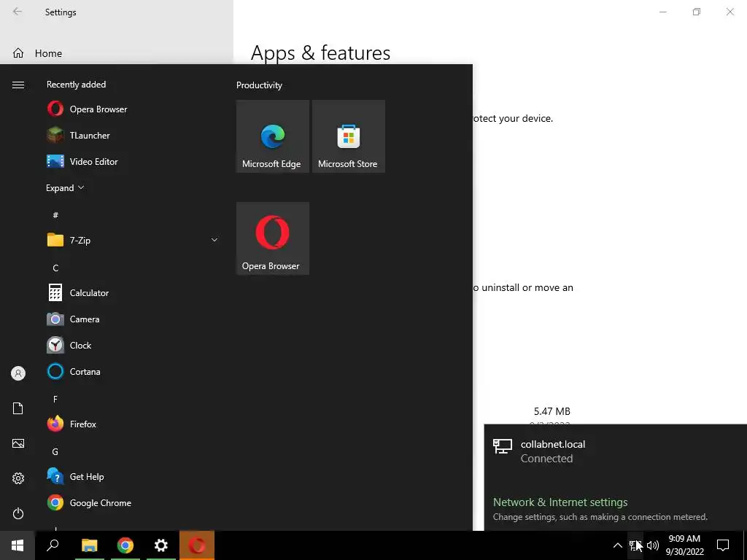Open Pictures from Start sidebar

pyautogui.click(x=18, y=443)
